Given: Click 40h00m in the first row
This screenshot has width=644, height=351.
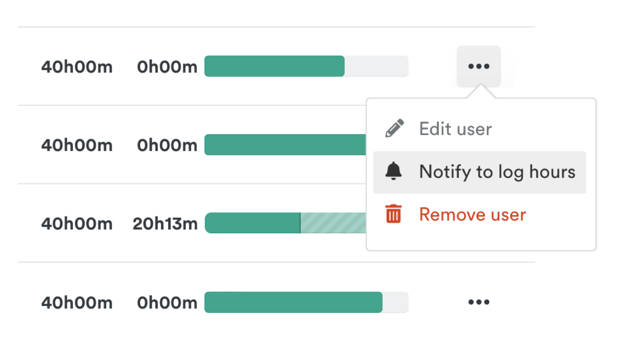Looking at the screenshot, I should [77, 67].
